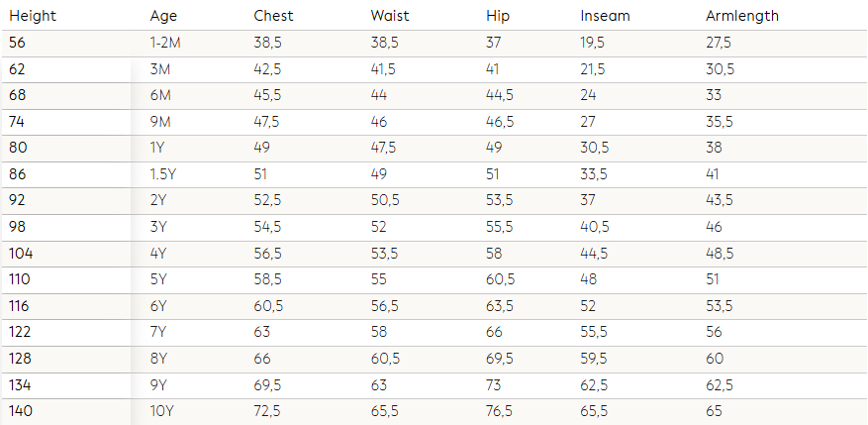Screen dimensions: 868x425
Task: Click the height 104 cell
Action: coord(21,253)
